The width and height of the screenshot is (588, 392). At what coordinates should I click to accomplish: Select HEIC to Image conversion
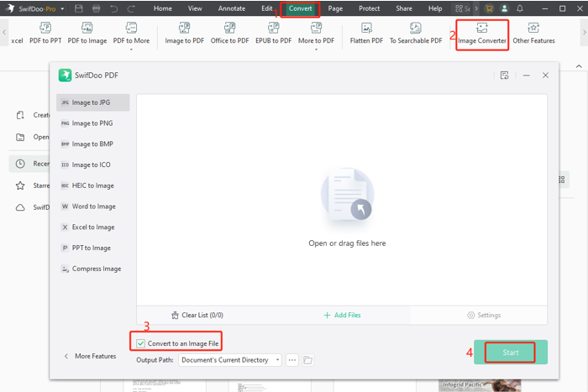92,186
